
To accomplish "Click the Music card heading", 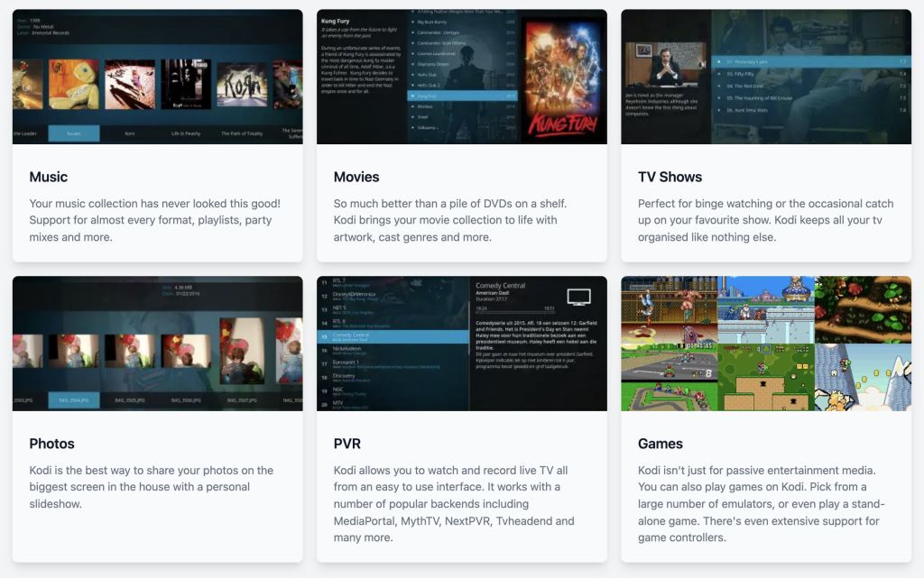I will (49, 177).
